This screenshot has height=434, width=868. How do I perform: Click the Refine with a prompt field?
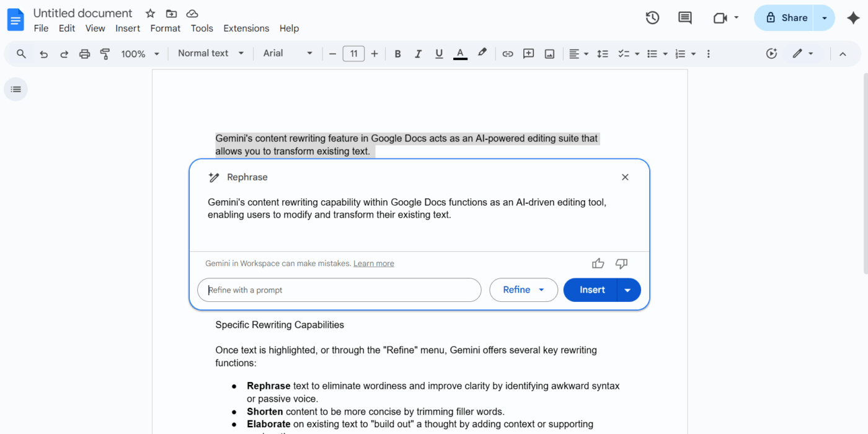coord(339,290)
